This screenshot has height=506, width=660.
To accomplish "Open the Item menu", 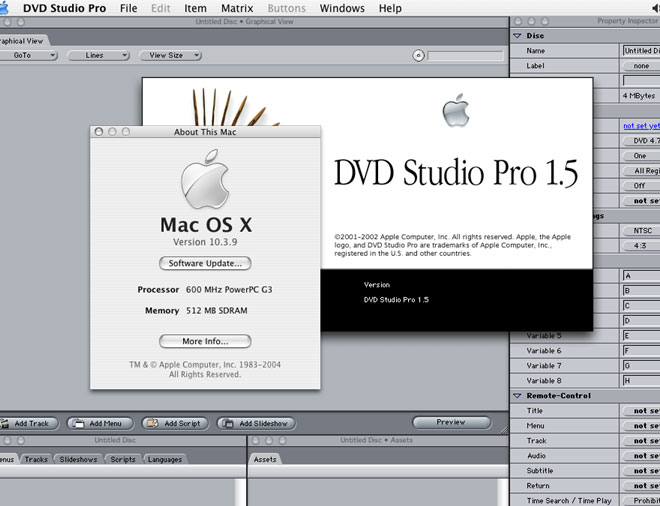I will tap(195, 8).
